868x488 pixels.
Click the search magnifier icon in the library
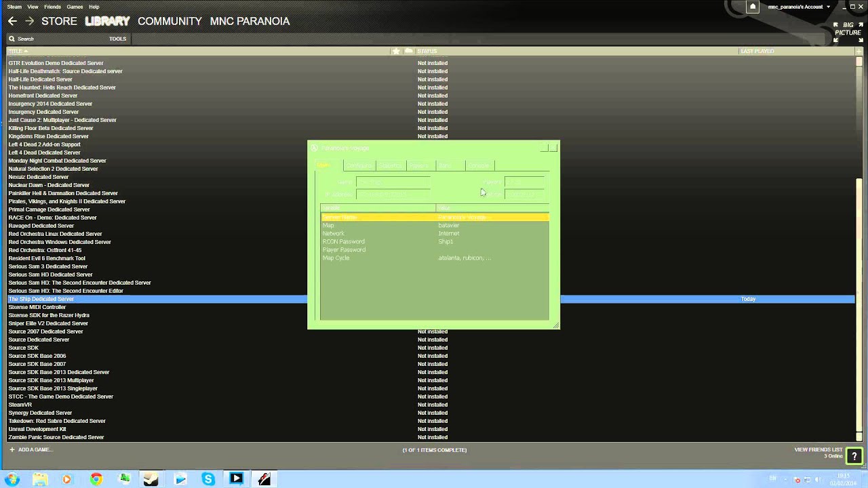[x=12, y=39]
